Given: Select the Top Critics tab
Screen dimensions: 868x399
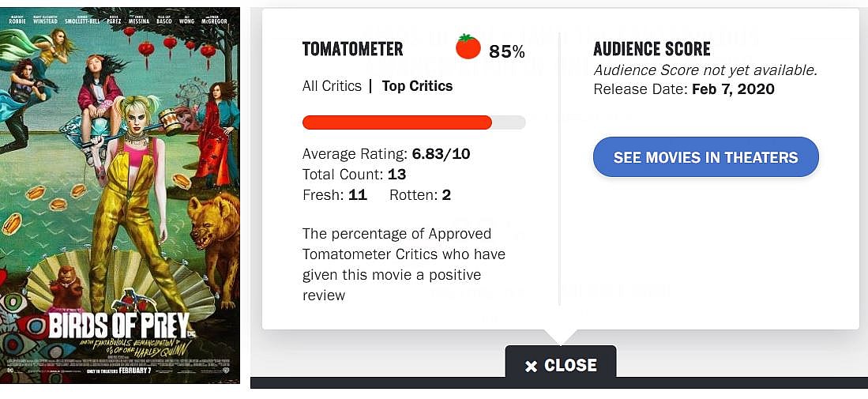Looking at the screenshot, I should 417,86.
